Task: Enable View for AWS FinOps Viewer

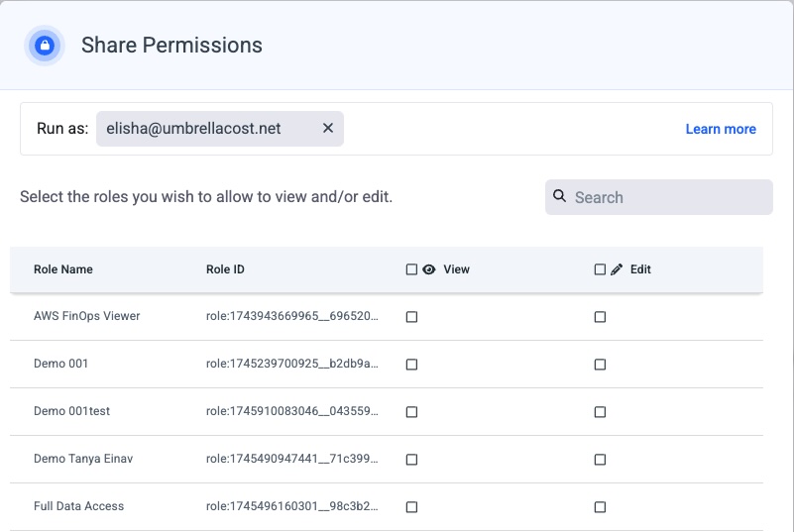Action: click(411, 317)
